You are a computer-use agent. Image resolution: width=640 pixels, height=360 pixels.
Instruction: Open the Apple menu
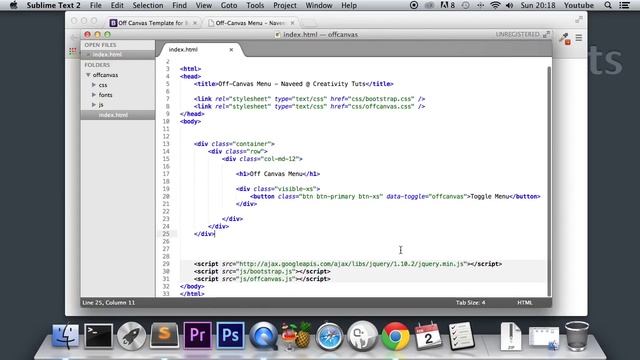[x=13, y=5]
